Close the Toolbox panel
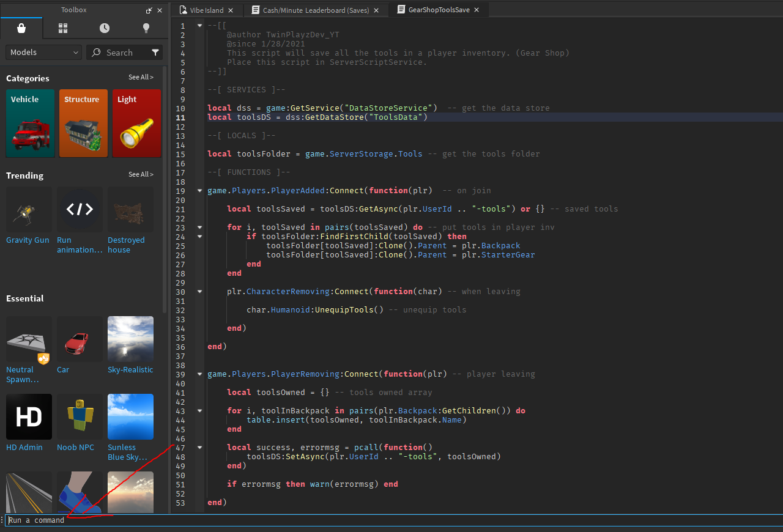This screenshot has width=783, height=532. click(160, 10)
